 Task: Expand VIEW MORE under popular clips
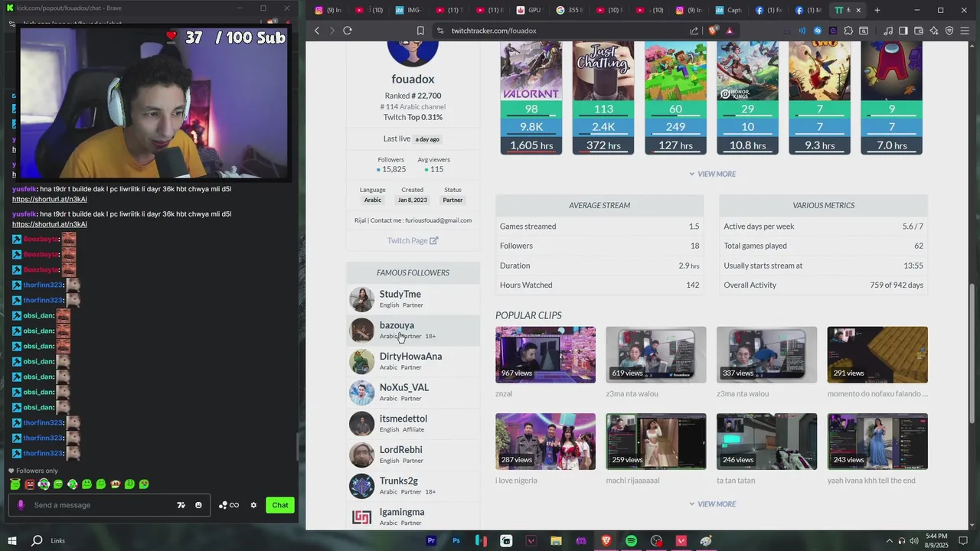coord(712,504)
